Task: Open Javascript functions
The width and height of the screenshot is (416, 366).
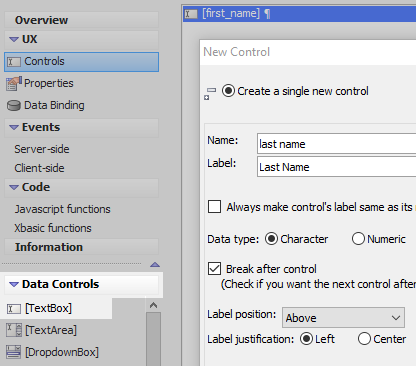Action: coord(62,209)
